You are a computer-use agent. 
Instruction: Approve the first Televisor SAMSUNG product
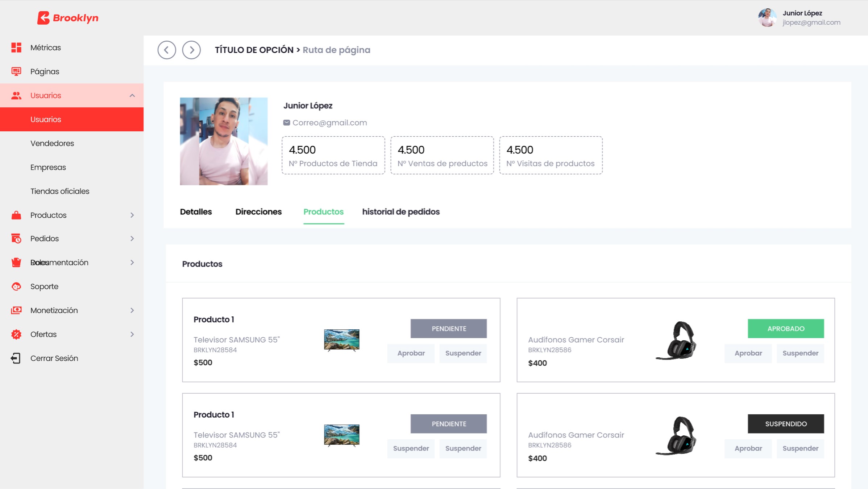coord(411,353)
